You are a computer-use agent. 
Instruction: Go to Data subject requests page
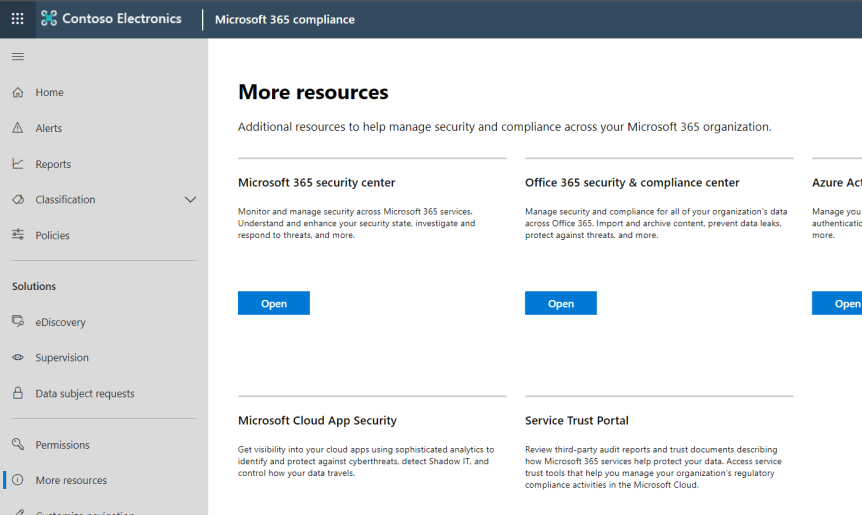[x=85, y=394]
